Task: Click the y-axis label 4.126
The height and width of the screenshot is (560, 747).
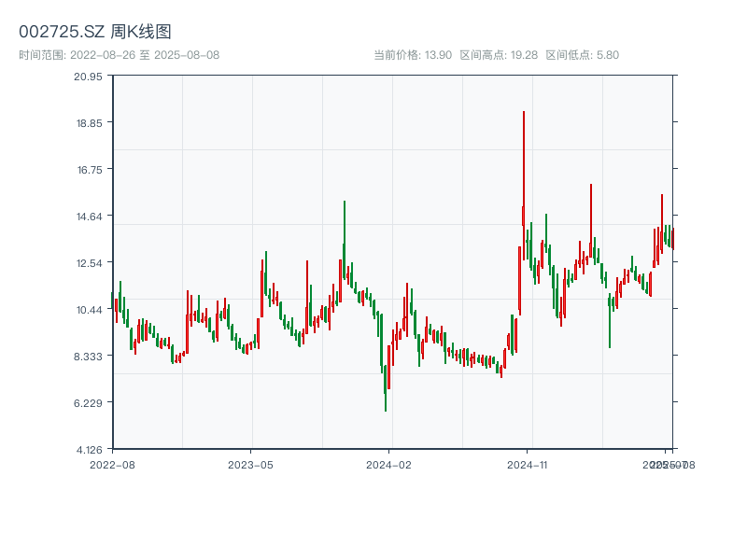Action: [89, 450]
